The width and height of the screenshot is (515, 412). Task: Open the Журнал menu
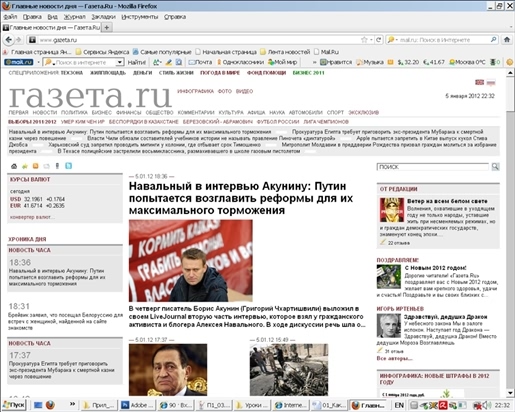click(x=75, y=17)
